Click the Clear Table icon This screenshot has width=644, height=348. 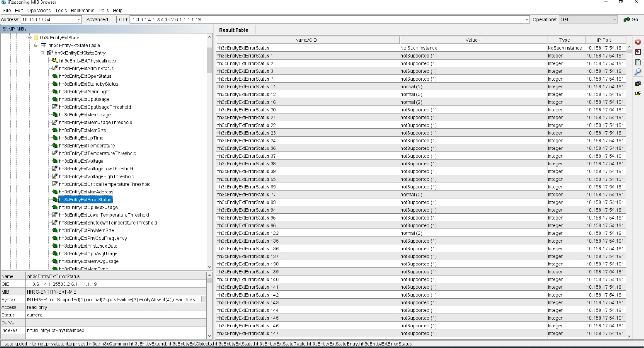click(638, 52)
